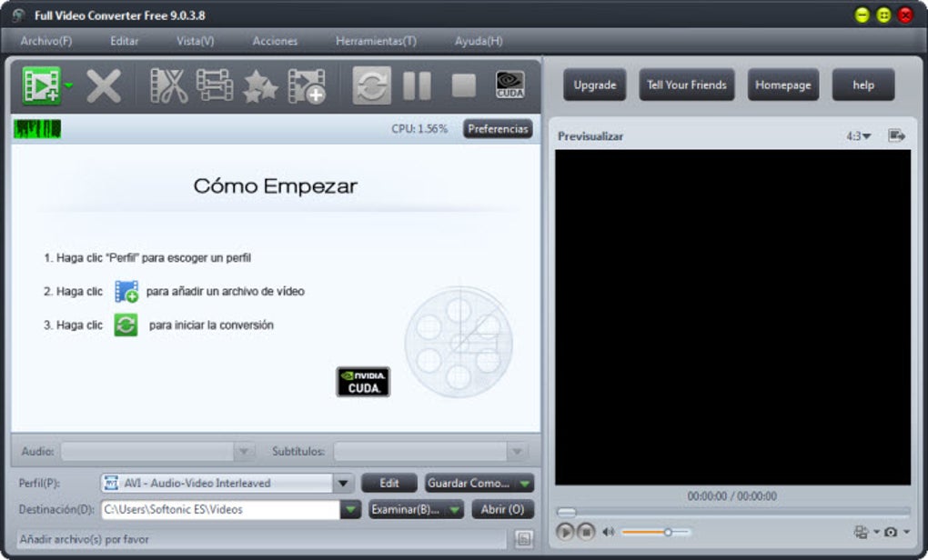Expand the Audio dropdown
Image resolution: width=928 pixels, height=560 pixels.
(x=244, y=452)
